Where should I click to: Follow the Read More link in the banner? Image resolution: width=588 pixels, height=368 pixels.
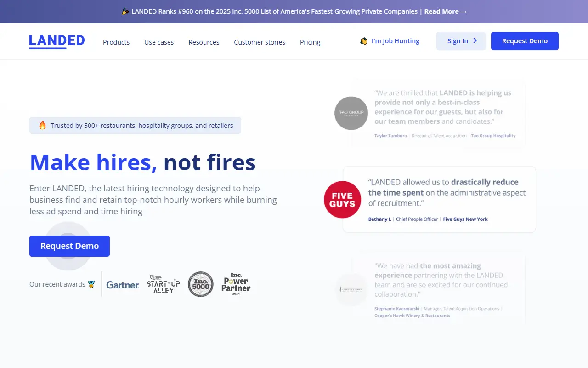point(446,11)
